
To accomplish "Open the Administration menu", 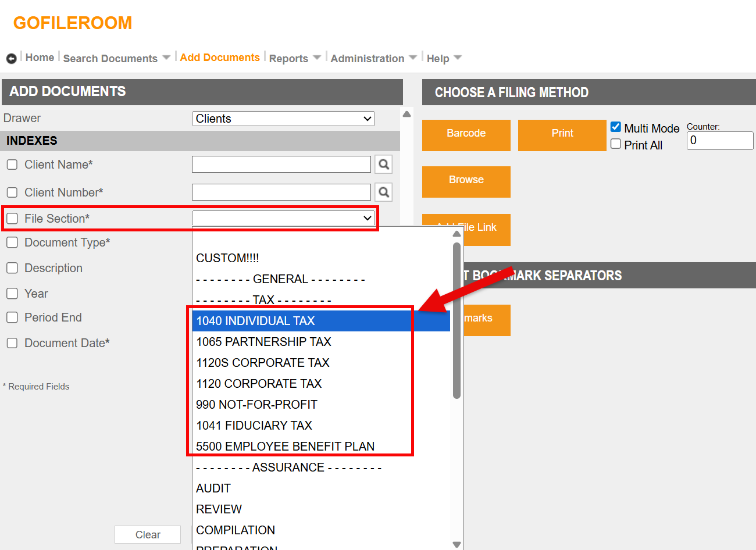I will (367, 58).
